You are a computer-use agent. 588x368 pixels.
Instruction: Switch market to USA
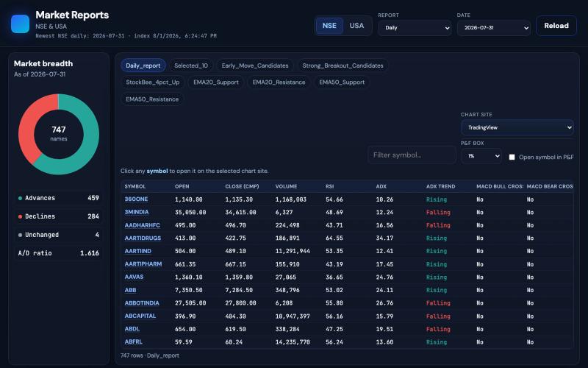tap(356, 26)
